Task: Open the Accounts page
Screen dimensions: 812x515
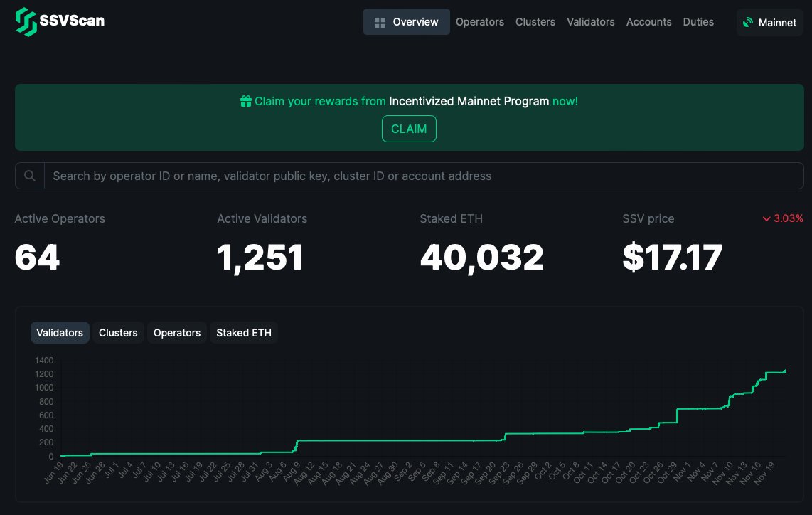Action: (648, 22)
